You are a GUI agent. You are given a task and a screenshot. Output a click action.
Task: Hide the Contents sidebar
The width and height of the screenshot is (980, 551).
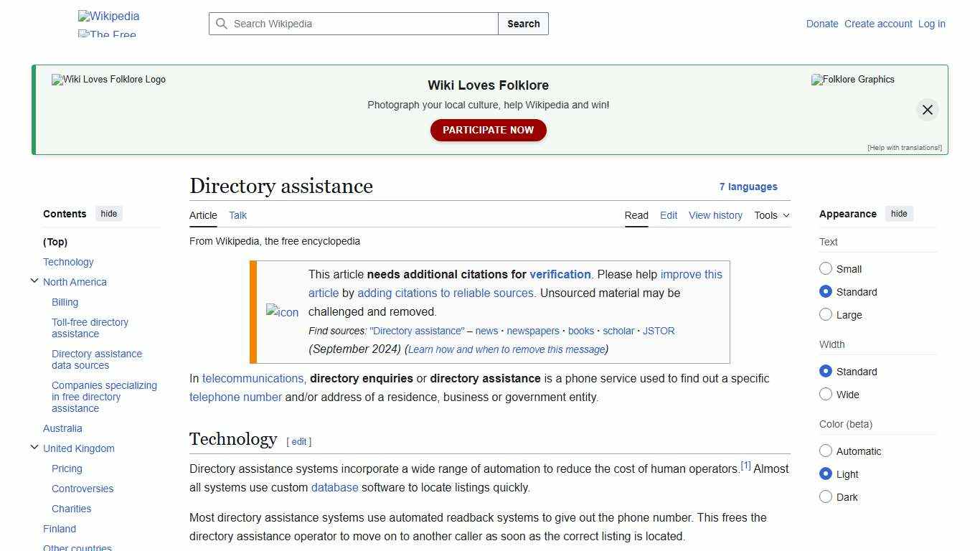coord(108,213)
